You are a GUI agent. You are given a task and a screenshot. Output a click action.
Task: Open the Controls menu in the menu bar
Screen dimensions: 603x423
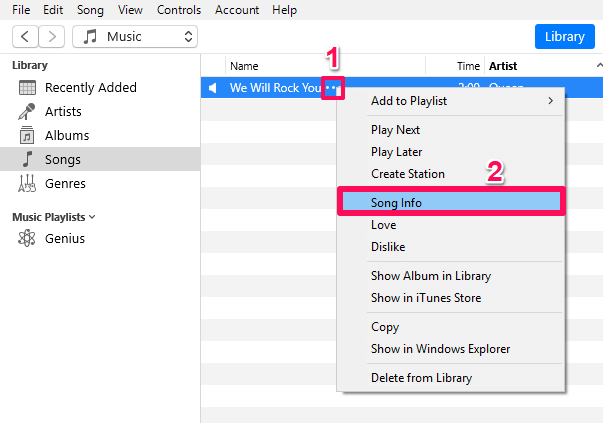point(179,10)
